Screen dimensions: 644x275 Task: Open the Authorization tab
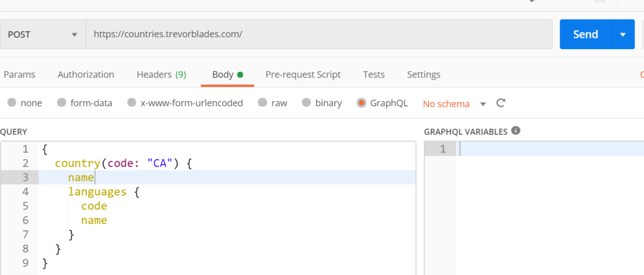pyautogui.click(x=86, y=74)
